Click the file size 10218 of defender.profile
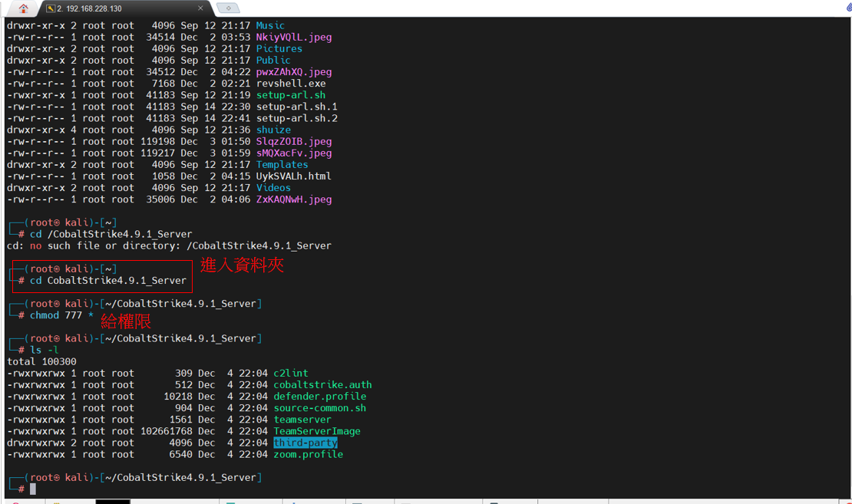 point(178,397)
